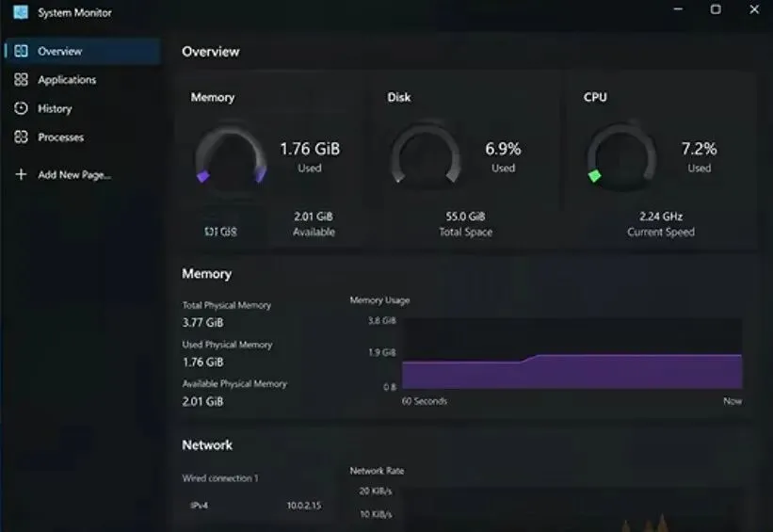773x532 pixels.
Task: Select the Overview page icon in sidebar
Action: coord(22,51)
